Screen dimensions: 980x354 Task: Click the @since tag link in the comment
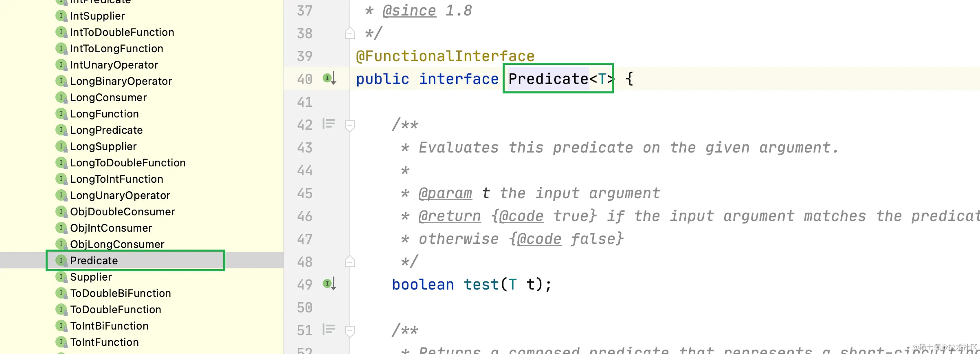409,11
